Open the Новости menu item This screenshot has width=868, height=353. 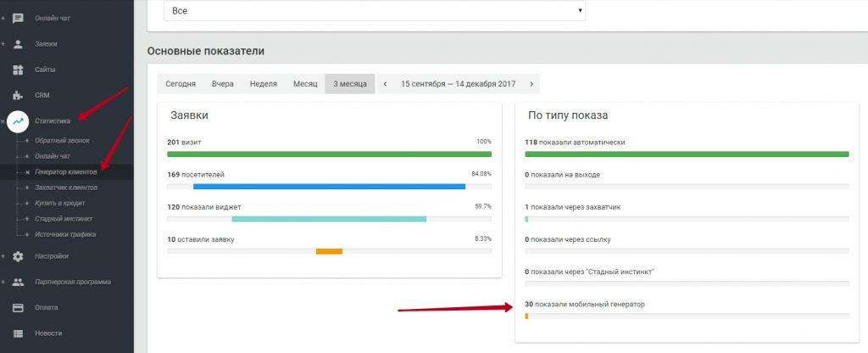point(48,333)
